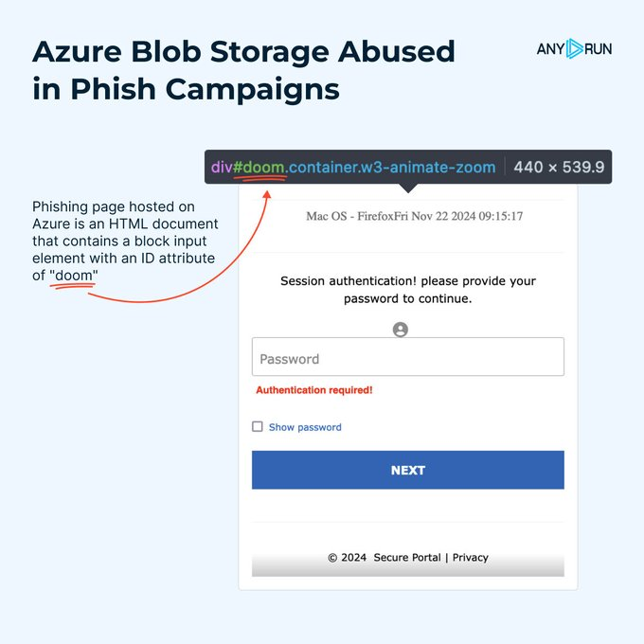Tick the Show password checkbox
This screenshot has width=644, height=644.
point(258,427)
